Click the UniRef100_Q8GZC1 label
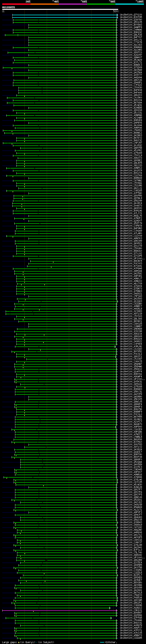The height and width of the screenshot is (644, 146). point(131,357)
